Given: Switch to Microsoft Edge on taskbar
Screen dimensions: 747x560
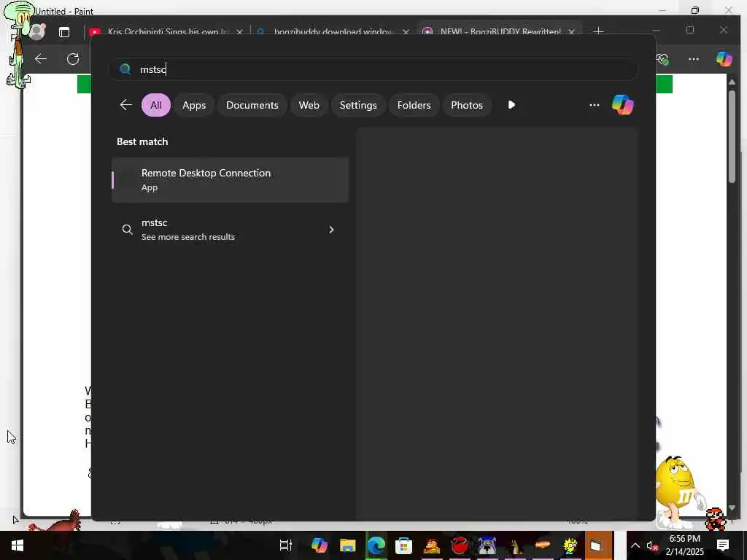Looking at the screenshot, I should click(376, 545).
